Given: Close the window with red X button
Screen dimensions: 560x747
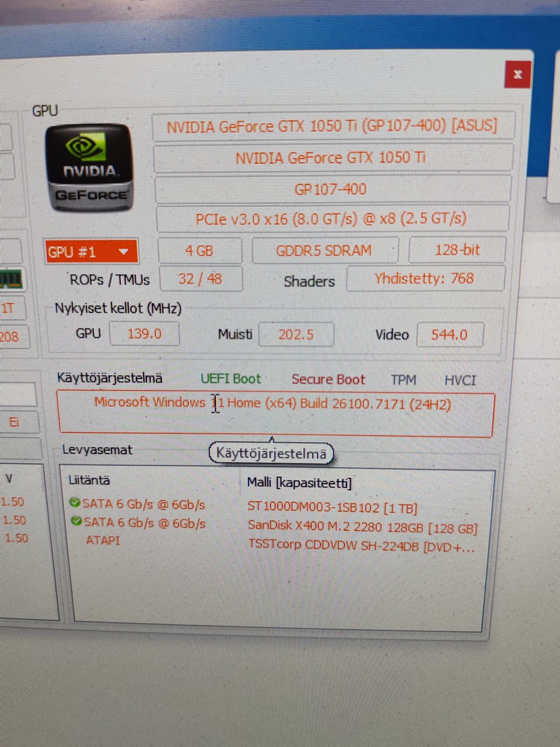Looking at the screenshot, I should (x=517, y=74).
